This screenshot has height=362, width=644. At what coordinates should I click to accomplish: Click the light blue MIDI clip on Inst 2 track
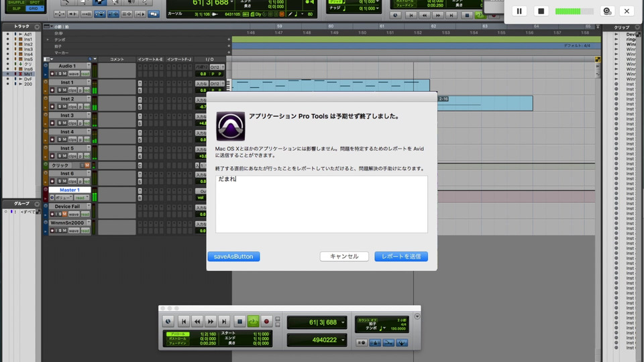coord(485,103)
